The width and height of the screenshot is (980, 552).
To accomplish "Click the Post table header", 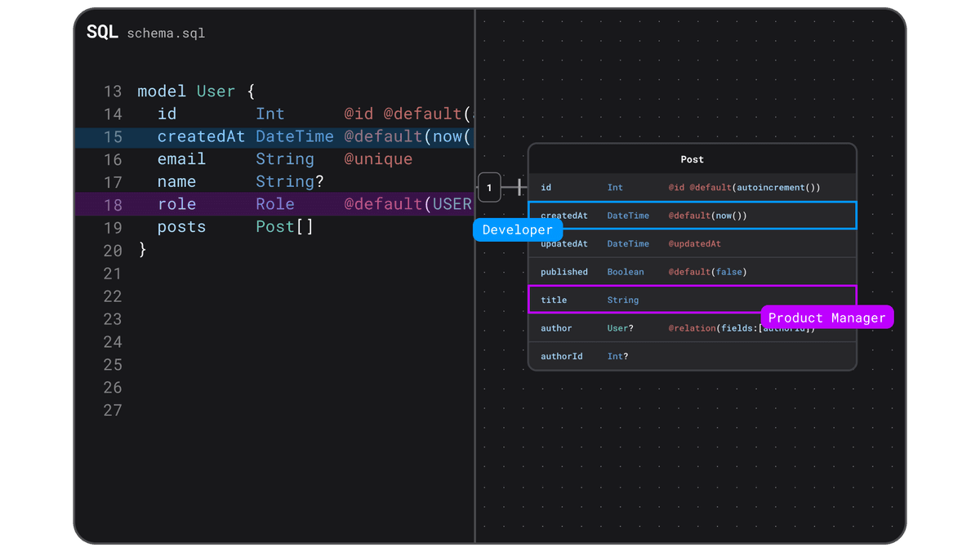I will (692, 159).
